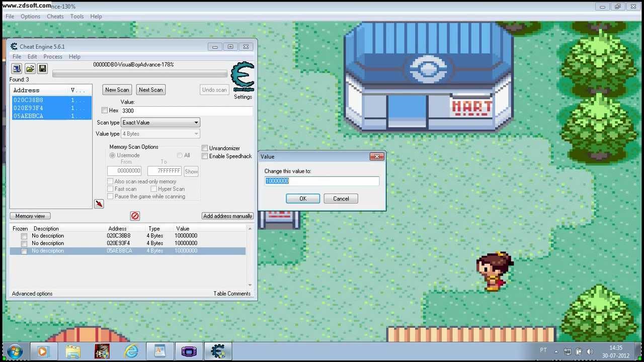The width and height of the screenshot is (644, 362).
Task: Click the open folder load table icon
Action: 30,68
